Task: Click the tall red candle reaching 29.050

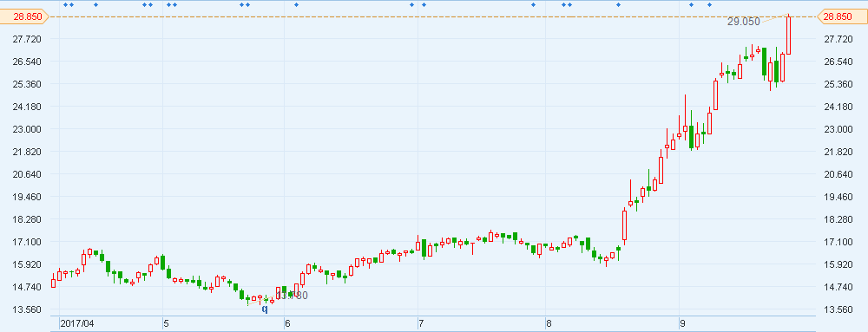Action: tap(788, 35)
